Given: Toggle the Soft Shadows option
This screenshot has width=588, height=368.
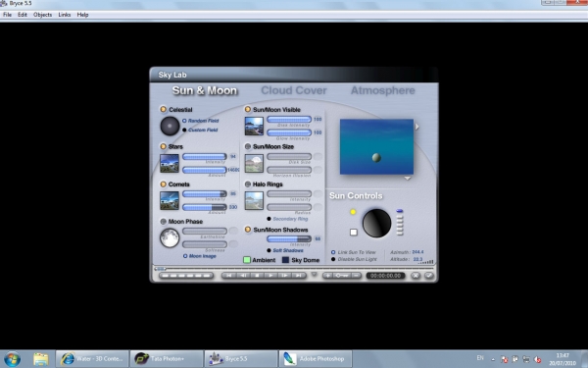Looking at the screenshot, I should click(269, 250).
